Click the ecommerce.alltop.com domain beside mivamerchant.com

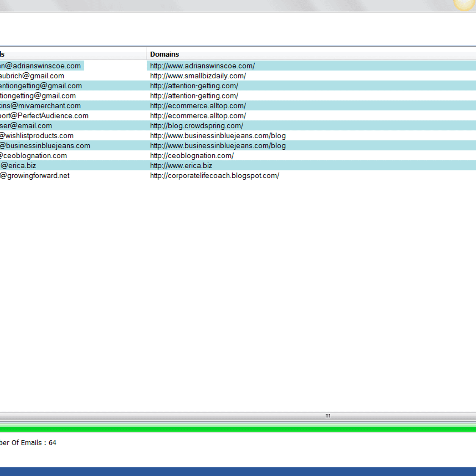pos(198,106)
